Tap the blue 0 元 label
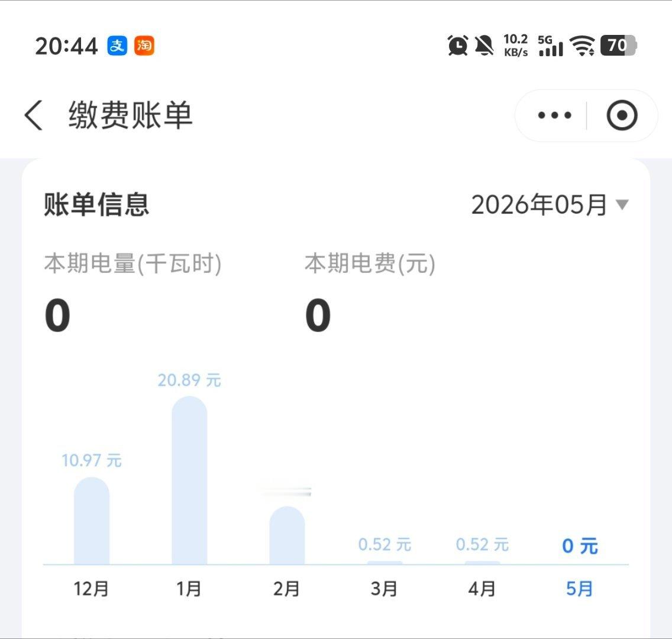Image resolution: width=672 pixels, height=639 pixels. pos(580,546)
